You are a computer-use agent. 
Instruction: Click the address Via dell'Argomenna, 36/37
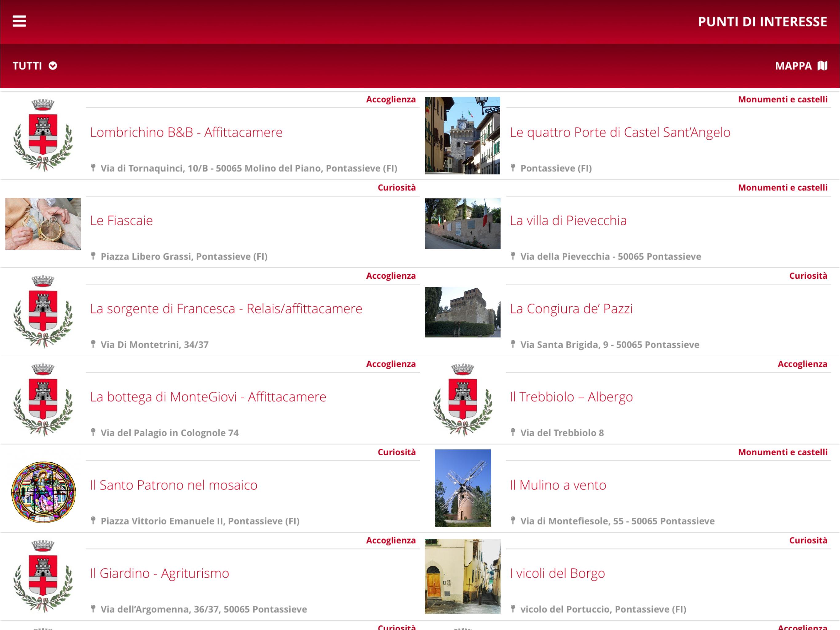[204, 609]
